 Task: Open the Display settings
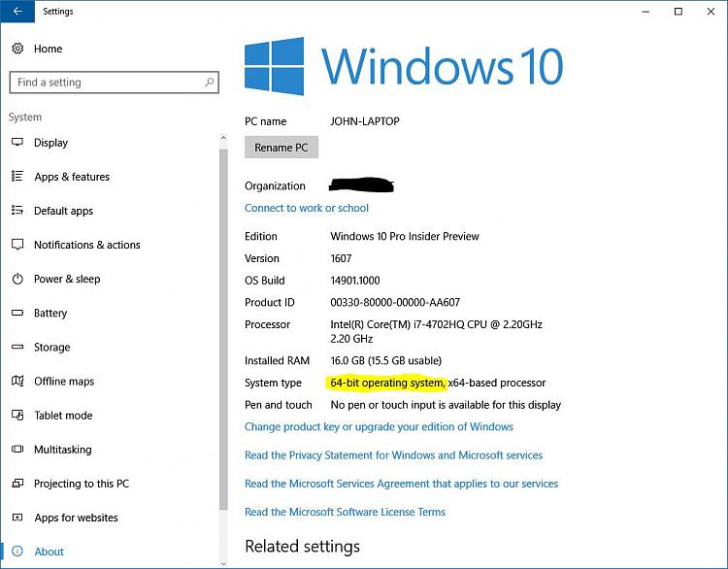pos(50,143)
